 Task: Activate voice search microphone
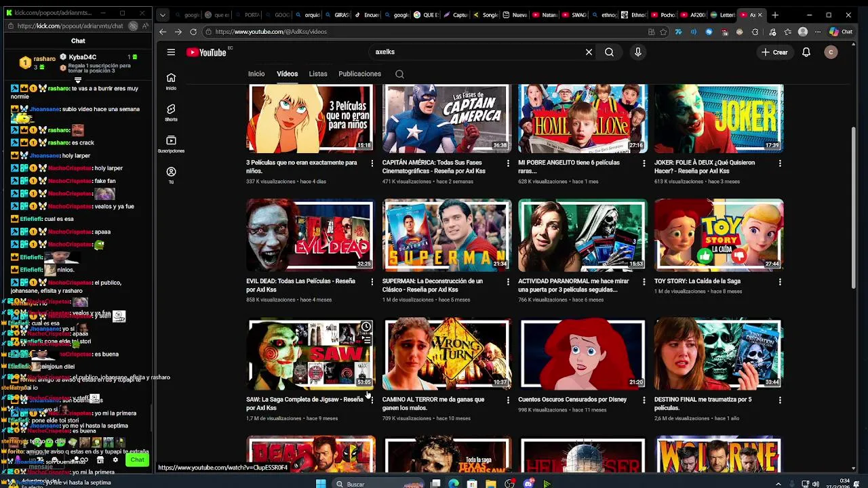tap(637, 52)
